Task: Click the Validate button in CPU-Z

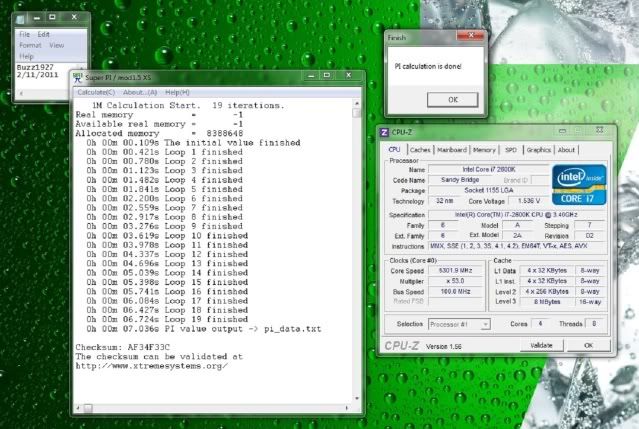Action: tap(542, 345)
